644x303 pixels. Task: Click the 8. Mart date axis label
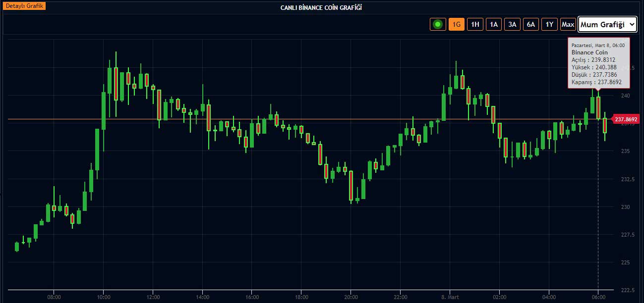pos(450,297)
